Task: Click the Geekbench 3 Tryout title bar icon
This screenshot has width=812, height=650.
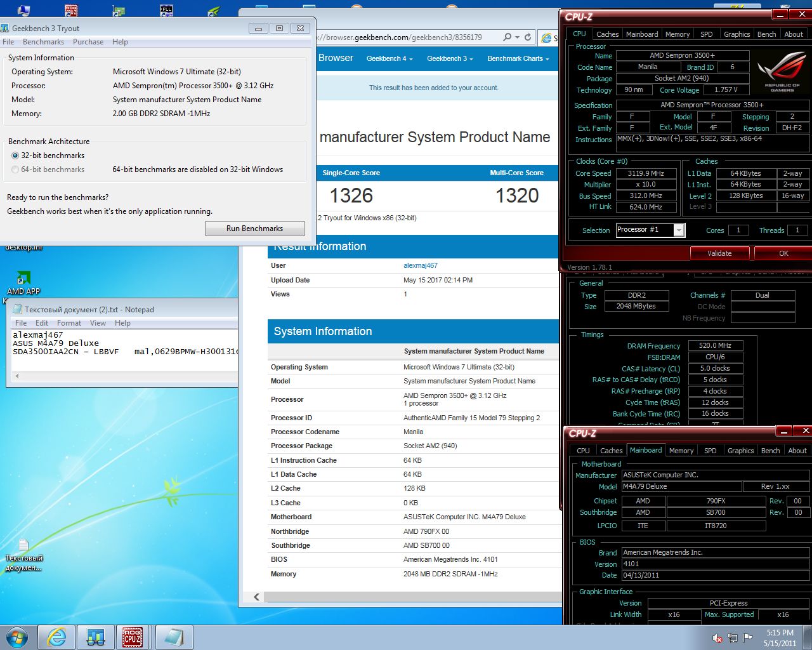Action: [x=5, y=28]
